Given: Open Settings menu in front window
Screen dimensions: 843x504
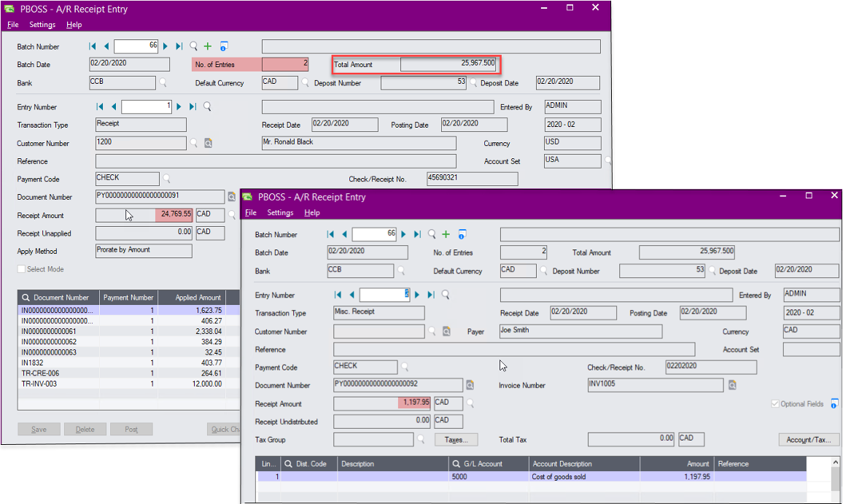Looking at the screenshot, I should 280,213.
